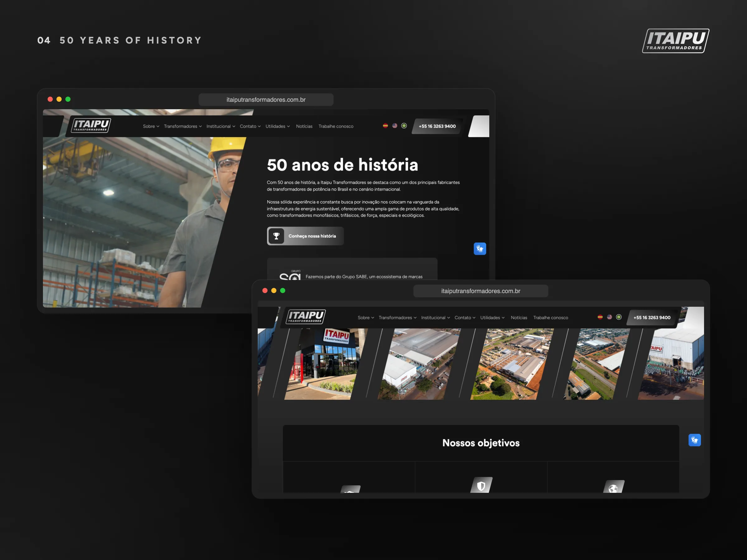The image size is (747, 560).
Task: Open the sign-language accessibility widget in the front window
Action: point(695,440)
